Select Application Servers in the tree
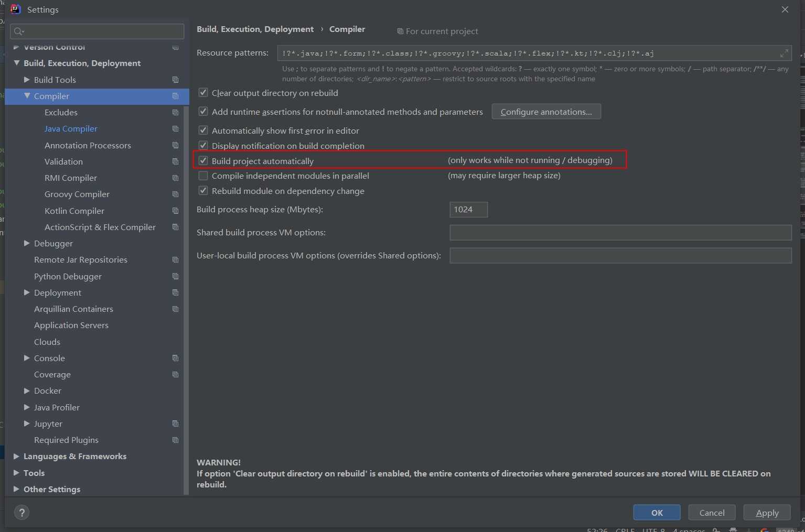This screenshot has width=805, height=532. tap(71, 325)
